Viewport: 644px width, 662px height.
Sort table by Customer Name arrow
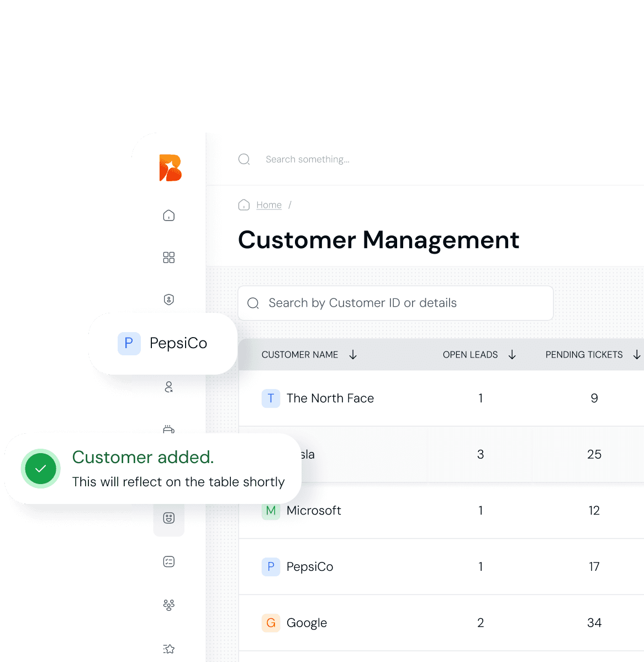pyautogui.click(x=353, y=355)
